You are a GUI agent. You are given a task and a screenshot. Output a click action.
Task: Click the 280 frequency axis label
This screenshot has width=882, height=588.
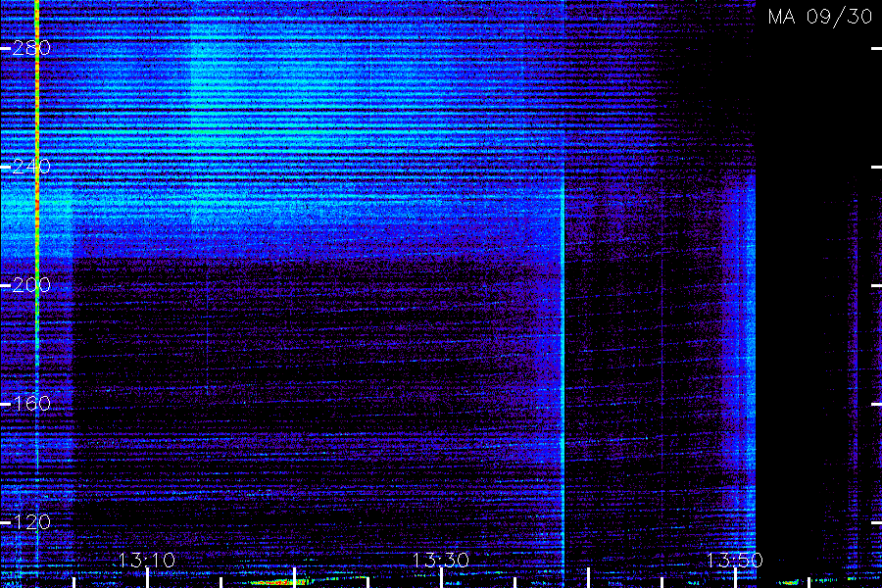click(x=31, y=48)
